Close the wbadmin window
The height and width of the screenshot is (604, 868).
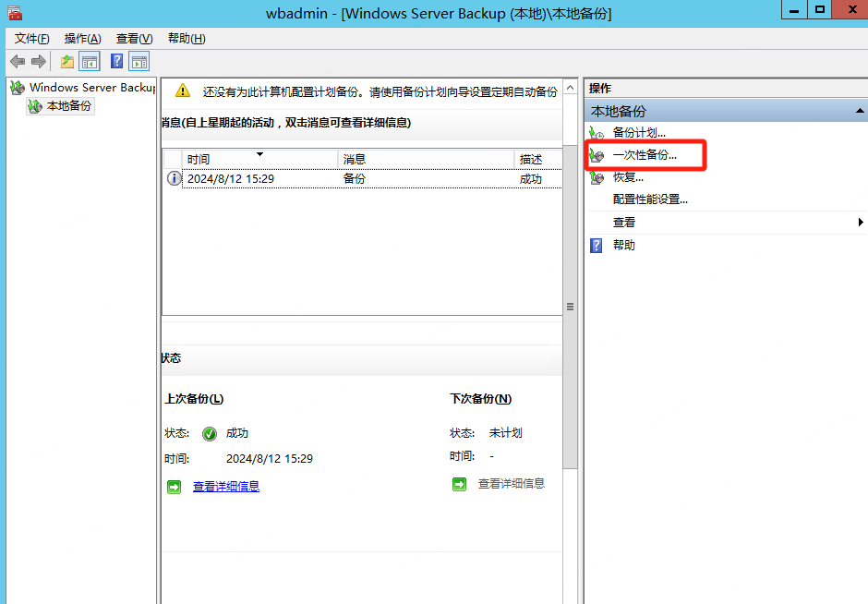851,9
